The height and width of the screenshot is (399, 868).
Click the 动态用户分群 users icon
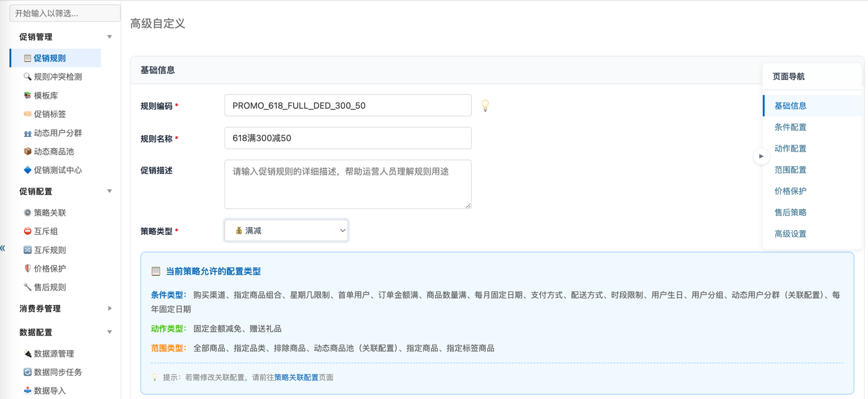tap(27, 133)
